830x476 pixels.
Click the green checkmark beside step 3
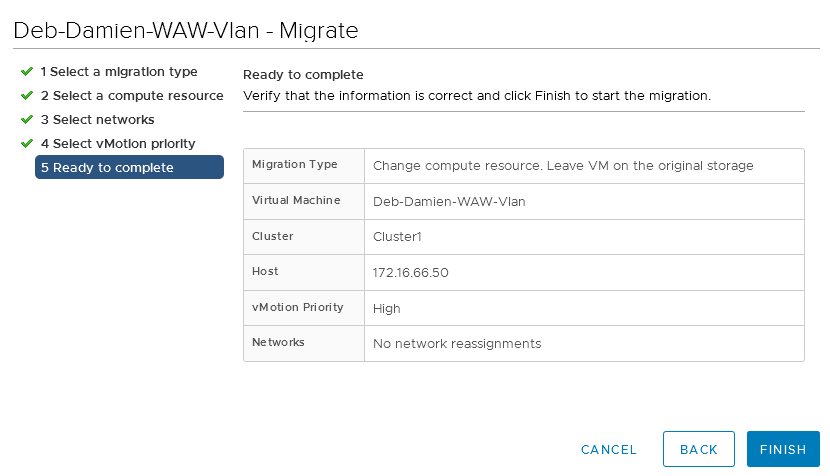coord(26,120)
